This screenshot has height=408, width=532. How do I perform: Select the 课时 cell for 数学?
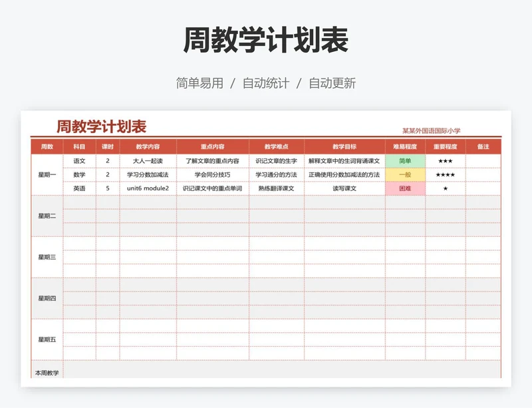point(108,174)
